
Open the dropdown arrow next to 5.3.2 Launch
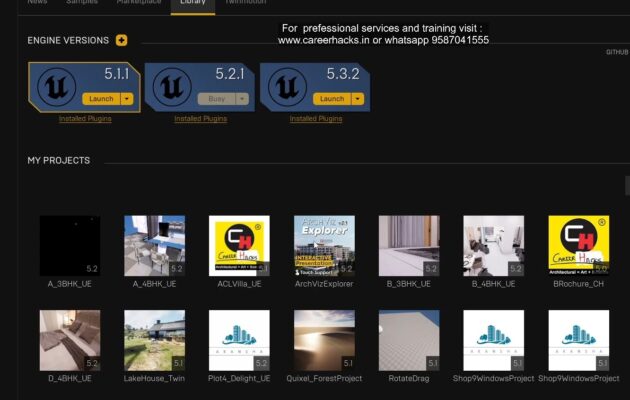coord(356,99)
